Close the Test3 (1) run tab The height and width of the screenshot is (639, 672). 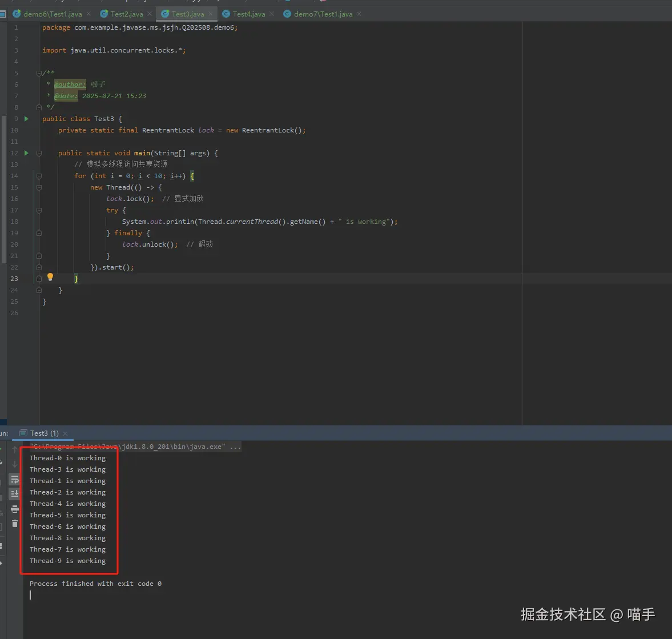click(x=65, y=433)
